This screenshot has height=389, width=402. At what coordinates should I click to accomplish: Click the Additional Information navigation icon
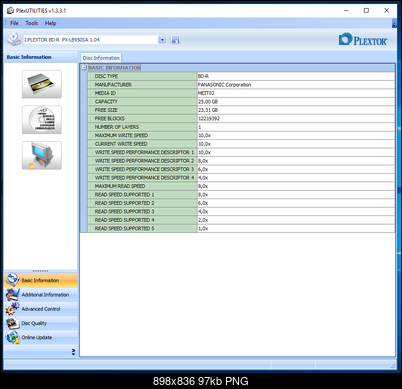point(13,294)
